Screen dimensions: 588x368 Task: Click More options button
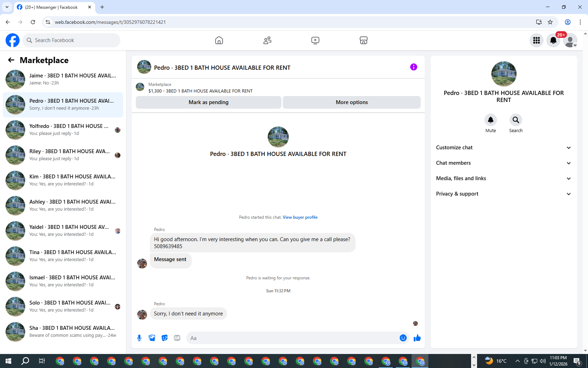(352, 102)
